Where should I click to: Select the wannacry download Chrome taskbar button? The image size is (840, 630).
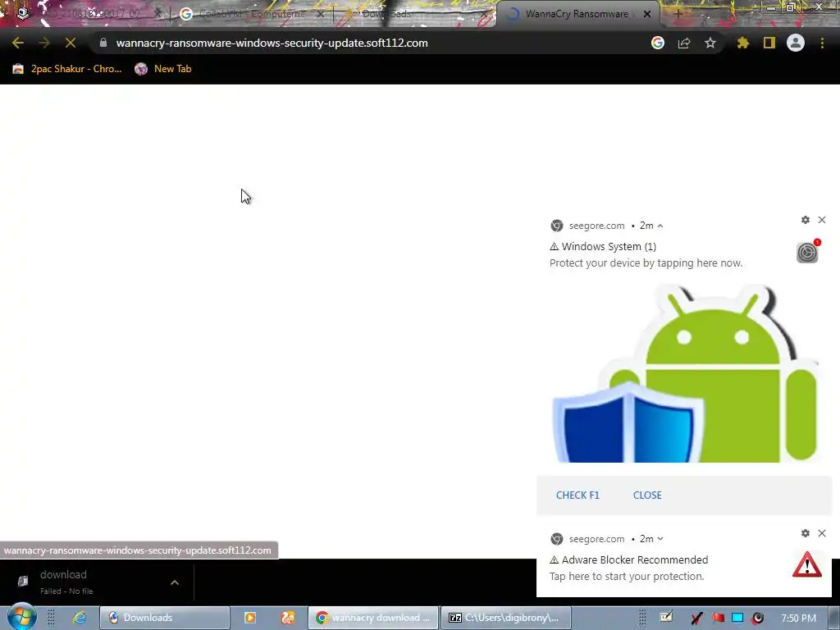[373, 618]
